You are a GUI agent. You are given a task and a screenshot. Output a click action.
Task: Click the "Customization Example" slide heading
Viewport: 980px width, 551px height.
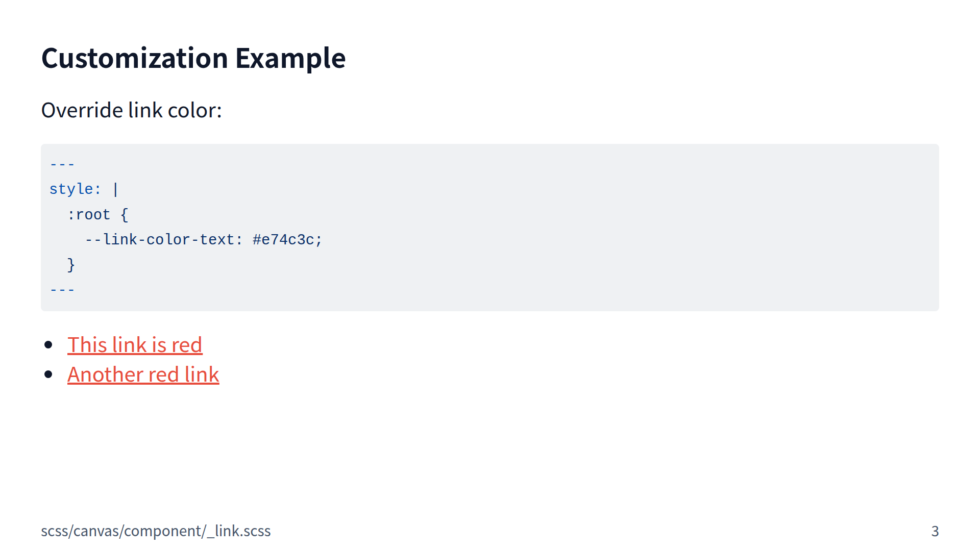coord(193,58)
